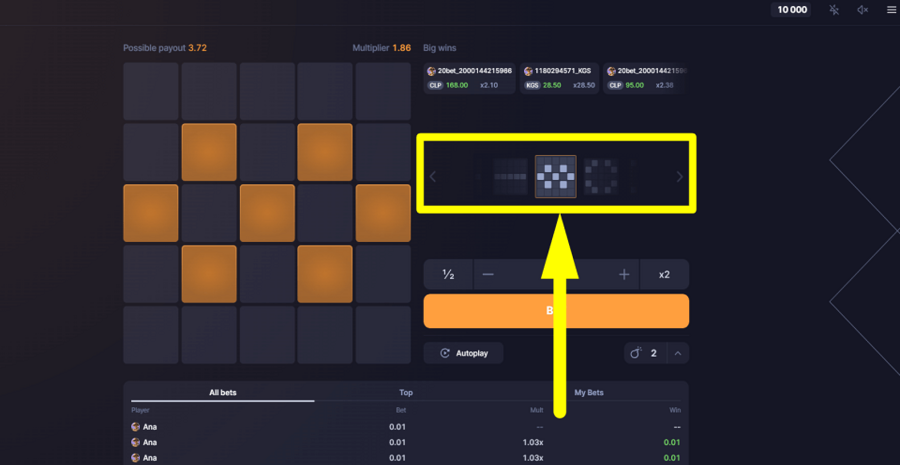Toggle the top-left grid tile

pos(151,92)
